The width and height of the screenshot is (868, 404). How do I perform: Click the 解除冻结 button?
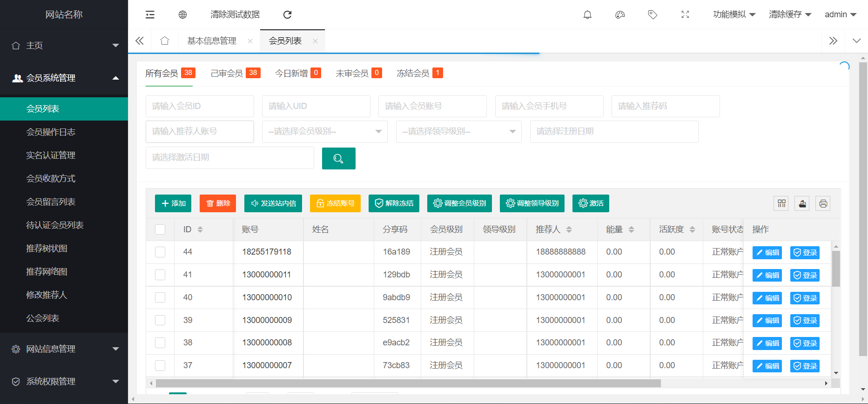point(394,203)
